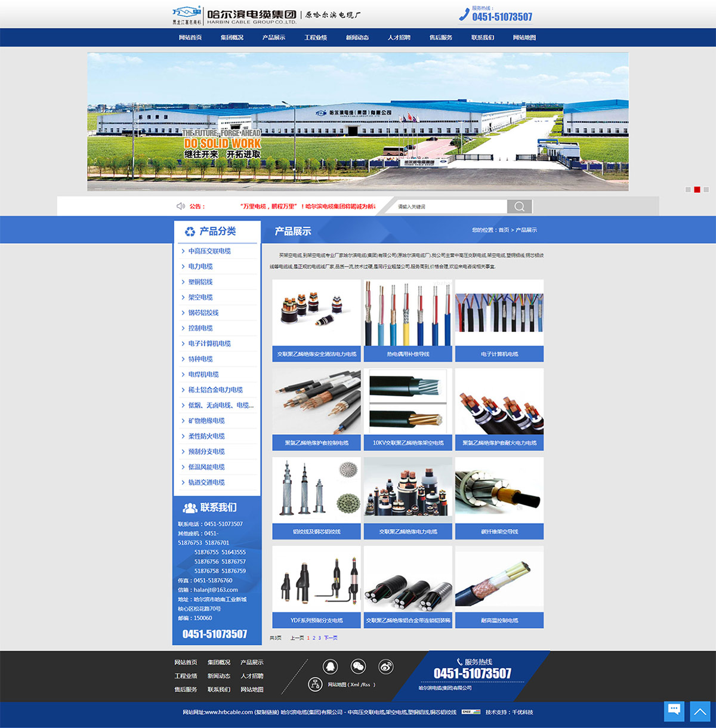Switch to the last banner slide dot
Image resolution: width=716 pixels, height=728 pixels.
coord(706,190)
